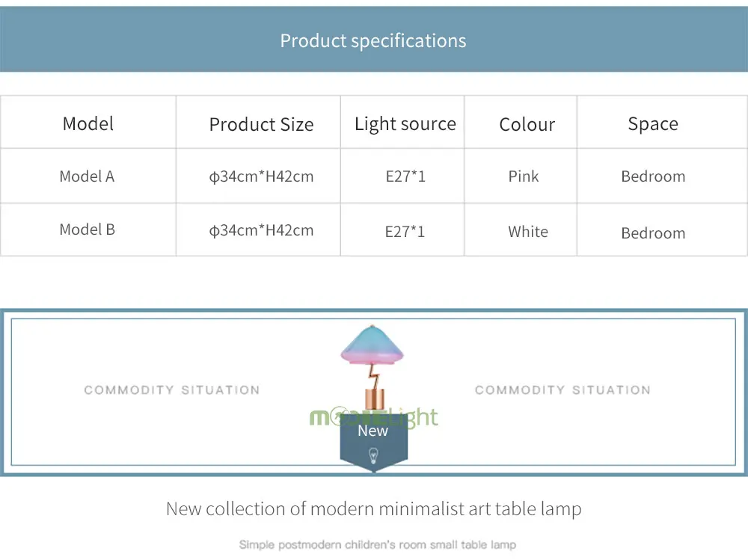The height and width of the screenshot is (560, 748).
Task: Select the Product specifications header banner
Action: [374, 39]
